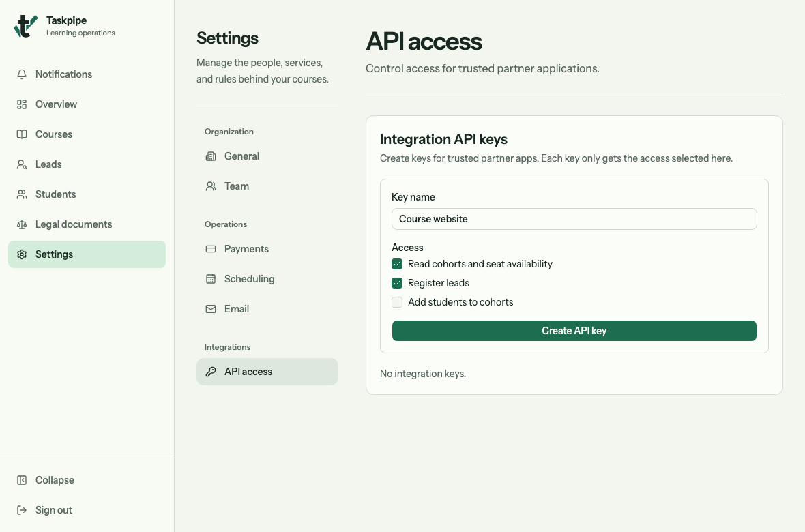Go to the Overview page
The image size is (805, 532).
[87, 104]
